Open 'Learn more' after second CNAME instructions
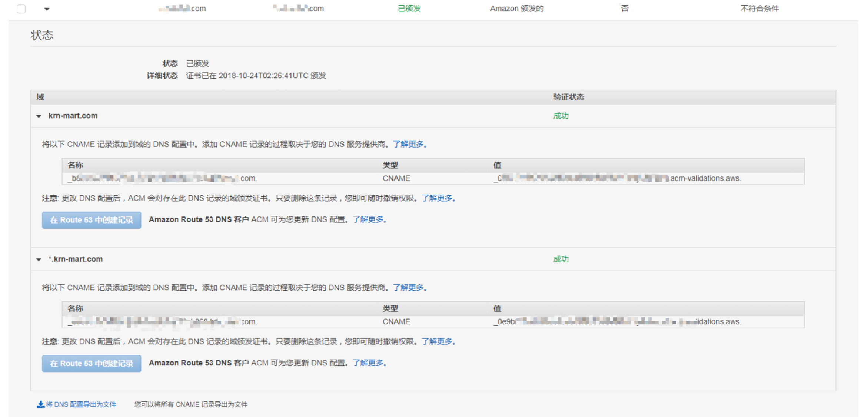This screenshot has width=868, height=417. (409, 288)
